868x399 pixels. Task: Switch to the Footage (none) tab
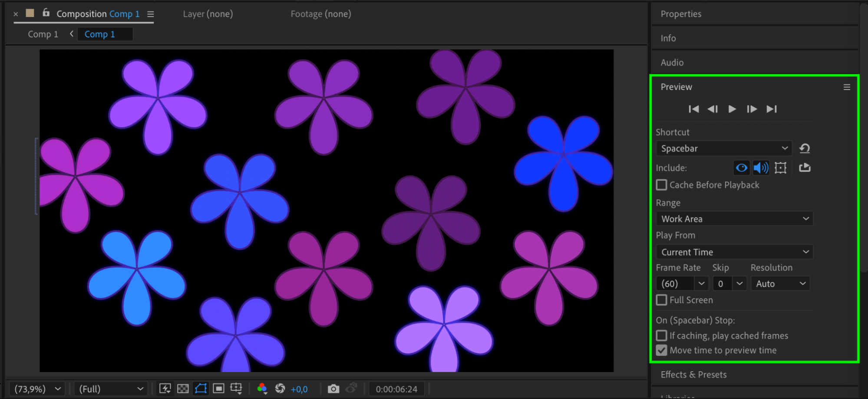320,14
